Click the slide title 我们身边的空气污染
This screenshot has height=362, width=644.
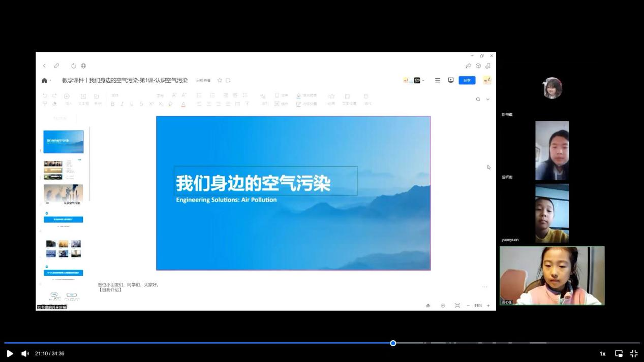pos(253,183)
